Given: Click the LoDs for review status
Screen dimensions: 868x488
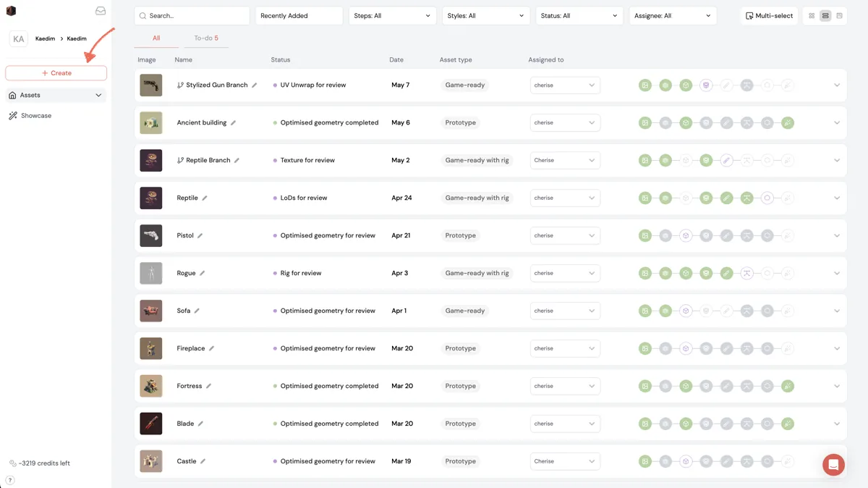Looking at the screenshot, I should (304, 198).
